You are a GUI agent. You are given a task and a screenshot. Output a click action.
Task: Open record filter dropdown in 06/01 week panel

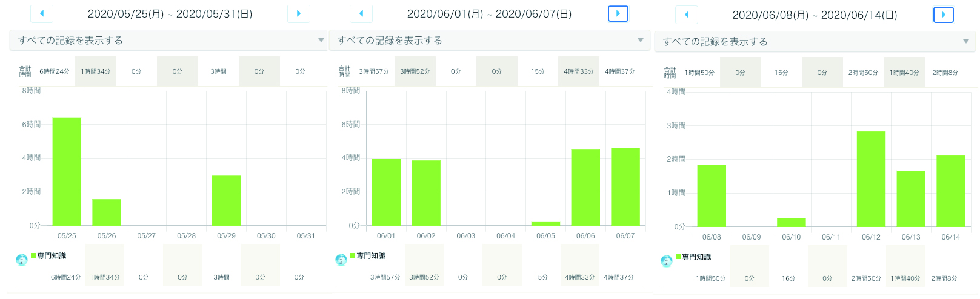(490, 41)
